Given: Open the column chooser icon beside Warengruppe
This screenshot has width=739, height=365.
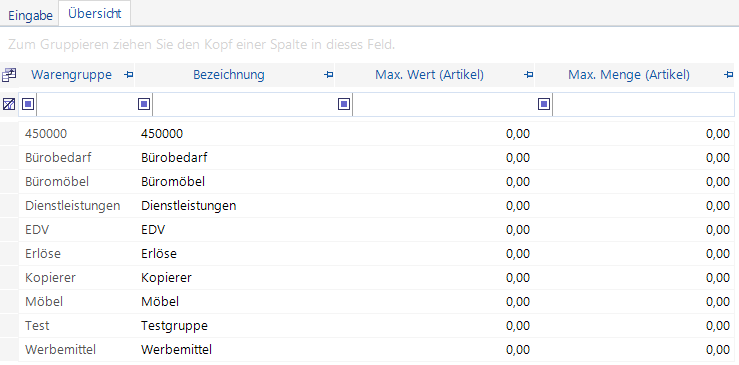Looking at the screenshot, I should click(8, 75).
